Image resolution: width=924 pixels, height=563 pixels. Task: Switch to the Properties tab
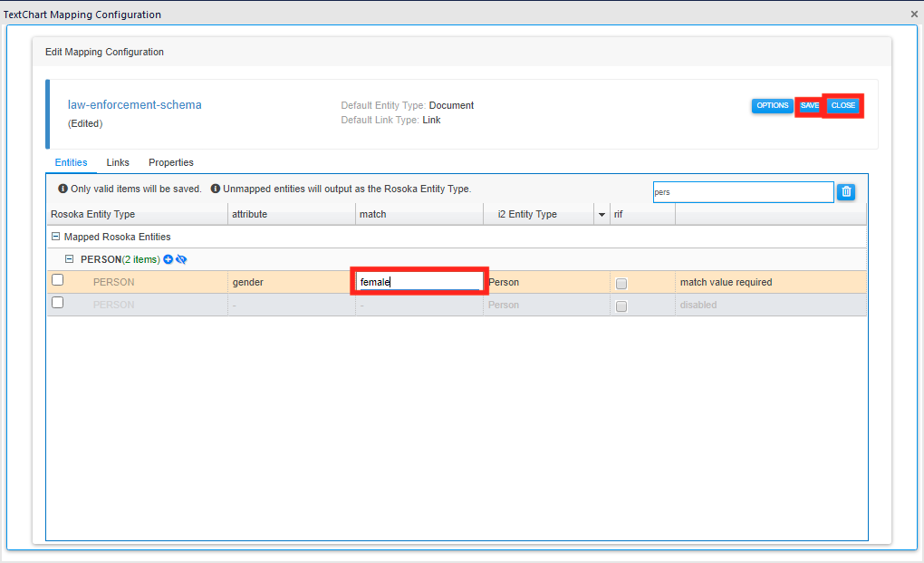[171, 162]
